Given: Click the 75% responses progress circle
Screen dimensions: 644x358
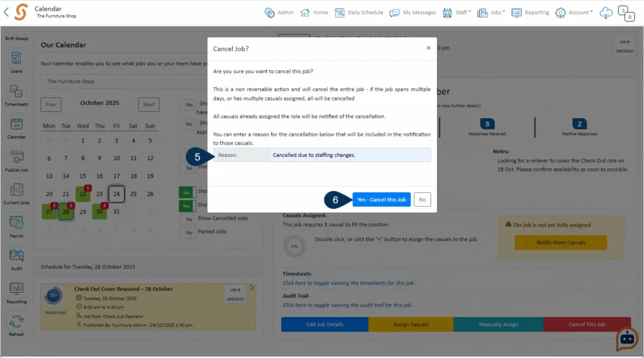Looking at the screenshot, I should click(53, 295).
